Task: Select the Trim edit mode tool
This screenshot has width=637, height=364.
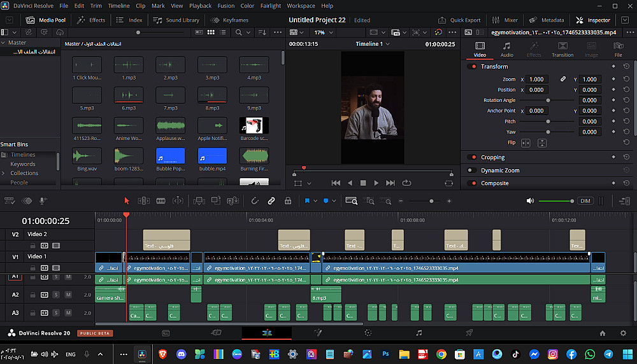Action: [144, 201]
